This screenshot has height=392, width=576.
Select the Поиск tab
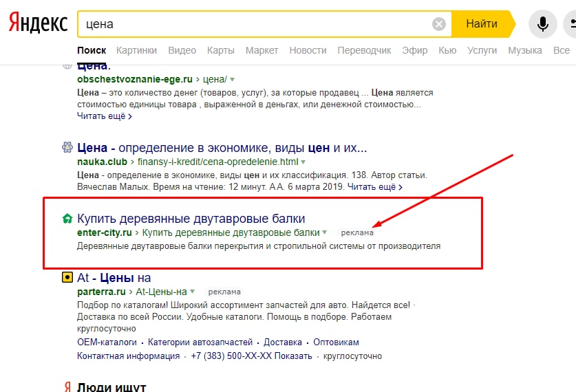click(92, 50)
